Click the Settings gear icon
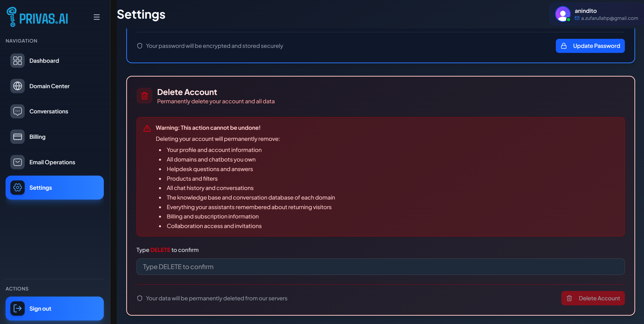Viewport: 644px width, 324px height. 17,187
